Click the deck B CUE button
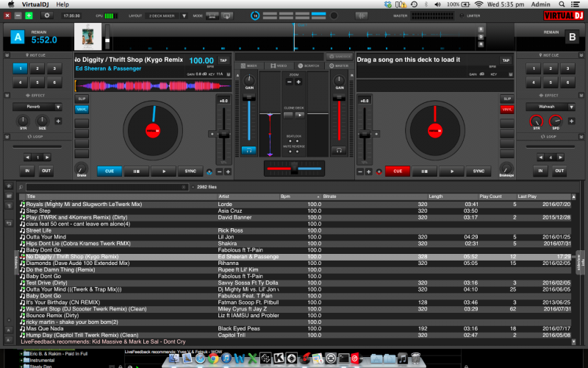Image resolution: width=588 pixels, height=368 pixels. point(398,171)
